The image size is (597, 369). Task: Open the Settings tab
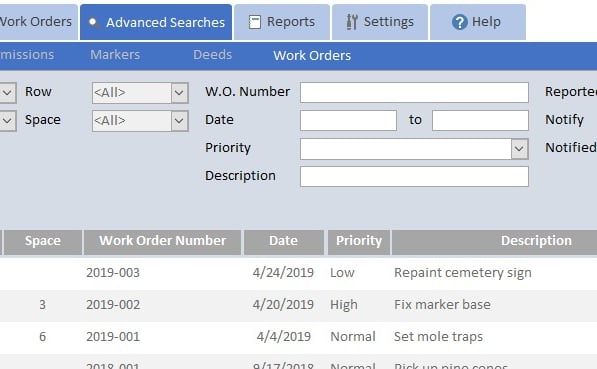click(x=380, y=22)
